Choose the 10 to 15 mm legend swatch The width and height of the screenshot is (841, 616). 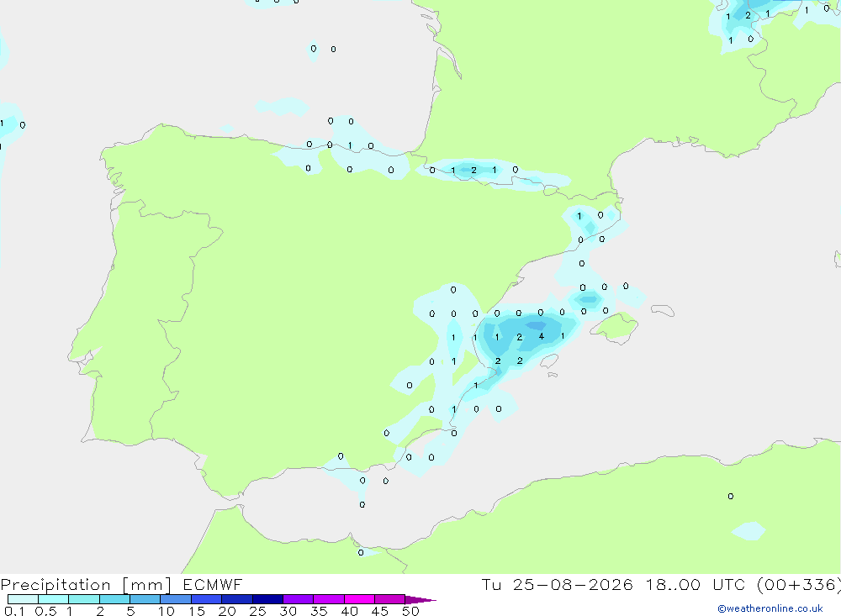point(176,599)
